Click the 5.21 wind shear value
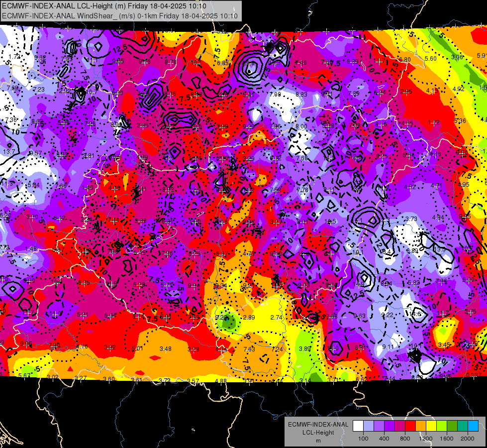 pyautogui.click(x=83, y=315)
